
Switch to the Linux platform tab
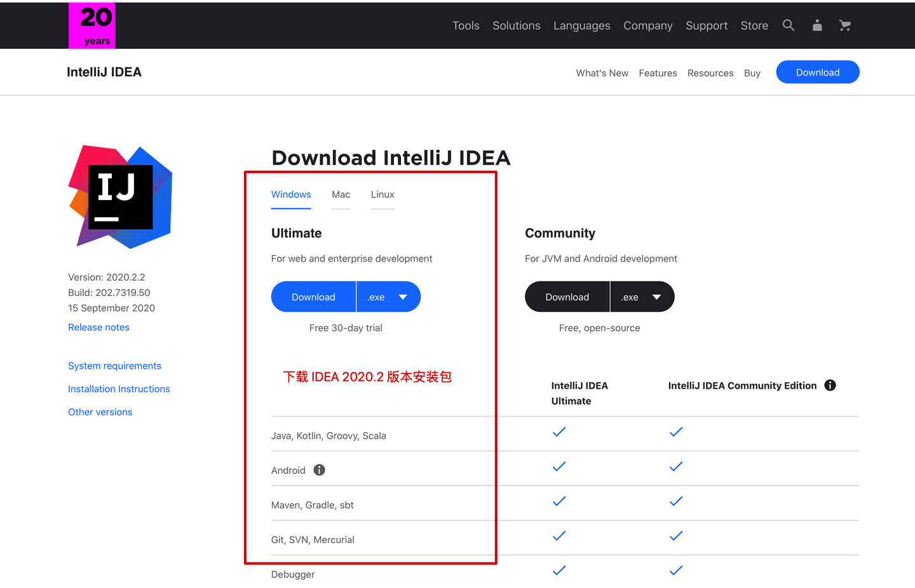click(x=383, y=194)
